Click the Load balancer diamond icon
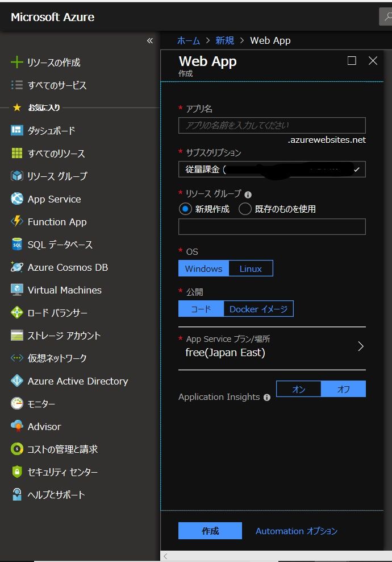This screenshot has width=392, height=562. [x=17, y=312]
